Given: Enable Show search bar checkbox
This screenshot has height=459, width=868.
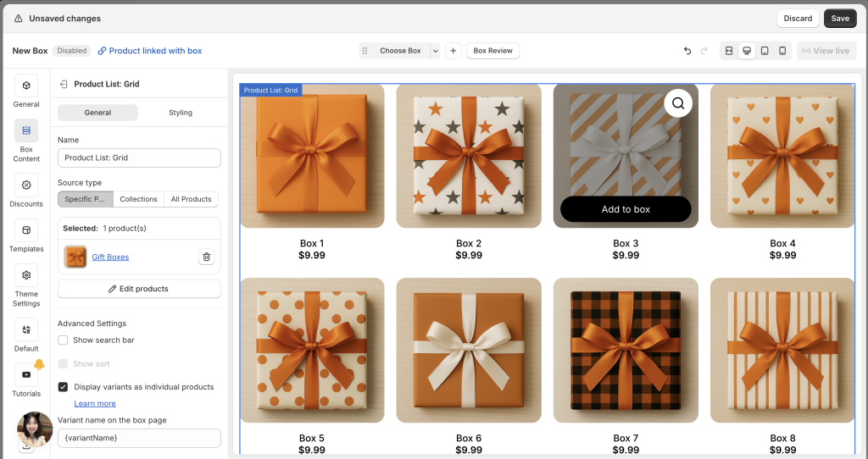Looking at the screenshot, I should (x=63, y=340).
